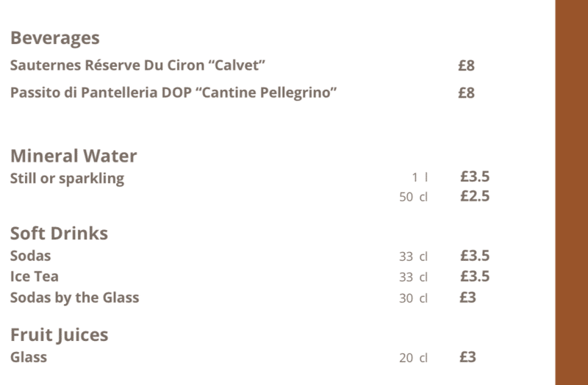This screenshot has height=385, width=588.
Task: Click the 1 l water size
Action: 420,177
